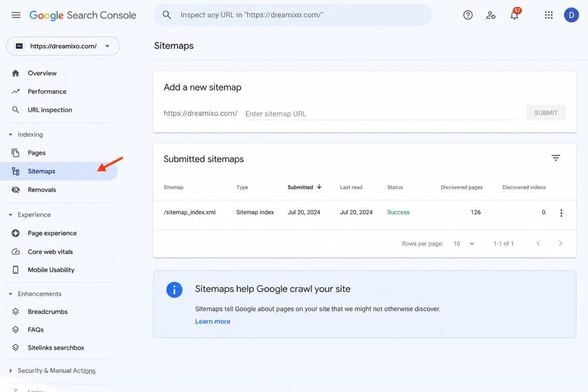Open the Help question mark icon

(x=467, y=15)
